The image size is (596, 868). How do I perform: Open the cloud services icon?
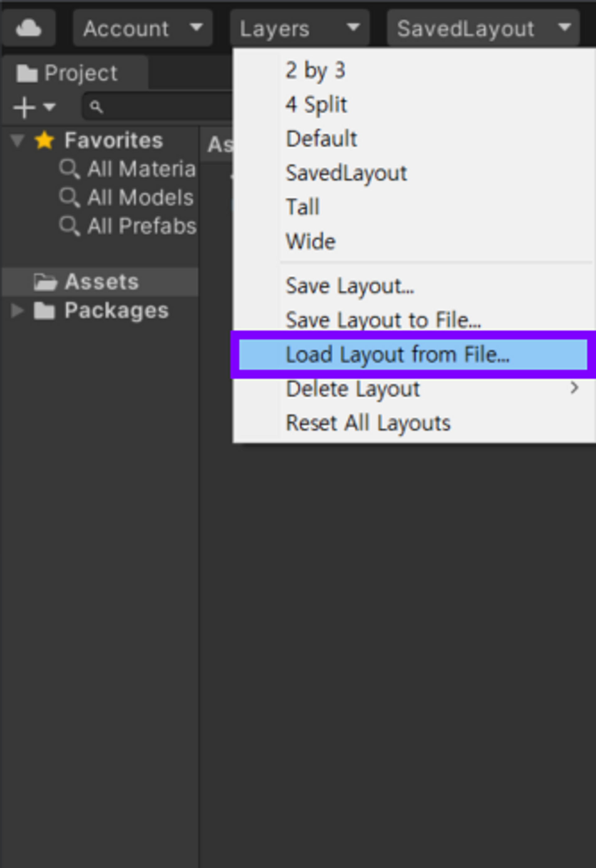pyautogui.click(x=28, y=28)
